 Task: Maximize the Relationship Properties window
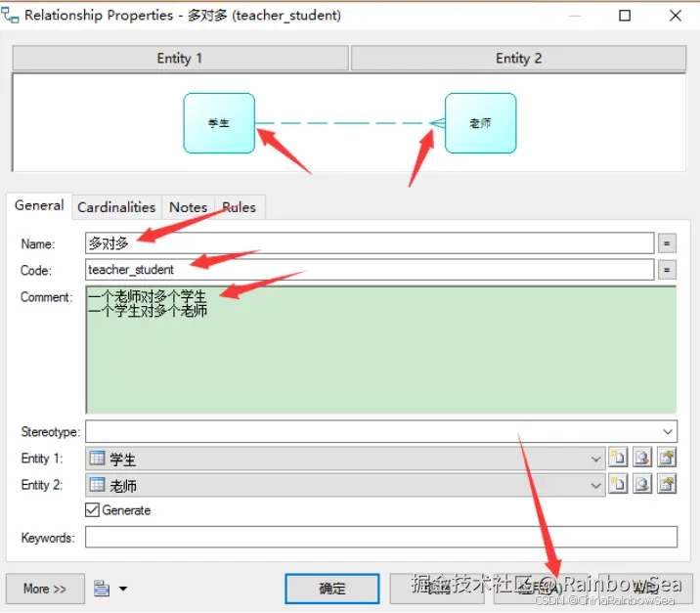point(625,16)
